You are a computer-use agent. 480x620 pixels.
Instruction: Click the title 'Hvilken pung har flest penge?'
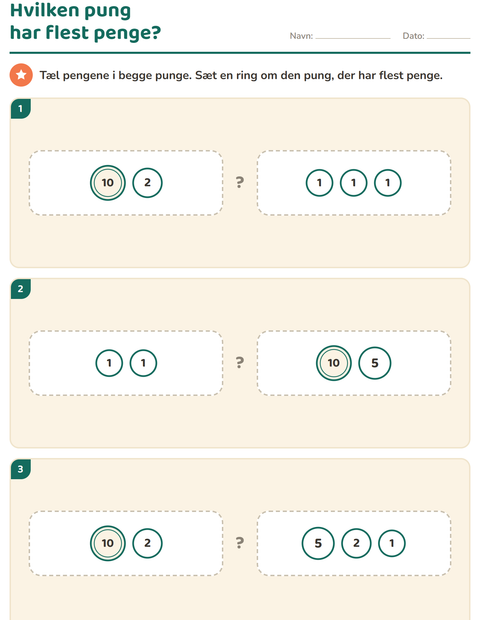(85, 21)
